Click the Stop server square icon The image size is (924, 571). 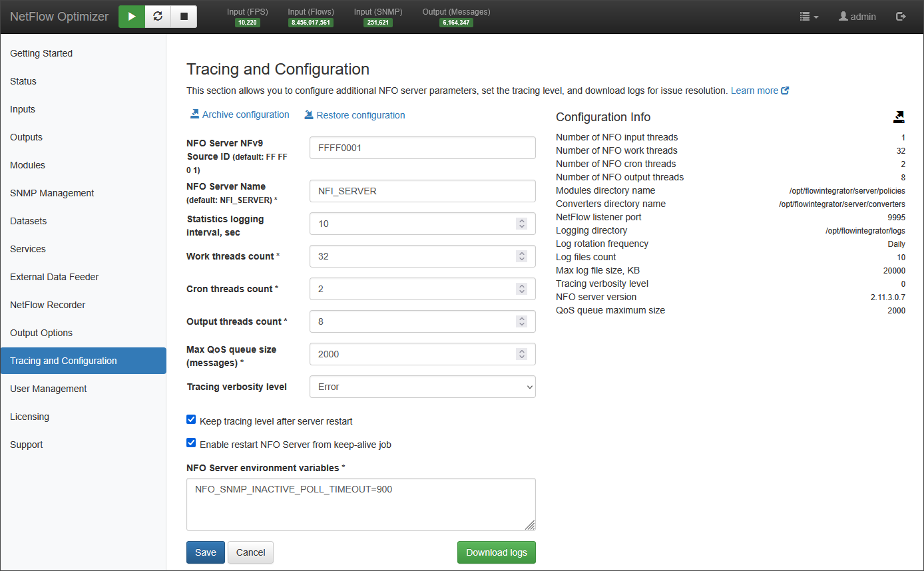(184, 17)
